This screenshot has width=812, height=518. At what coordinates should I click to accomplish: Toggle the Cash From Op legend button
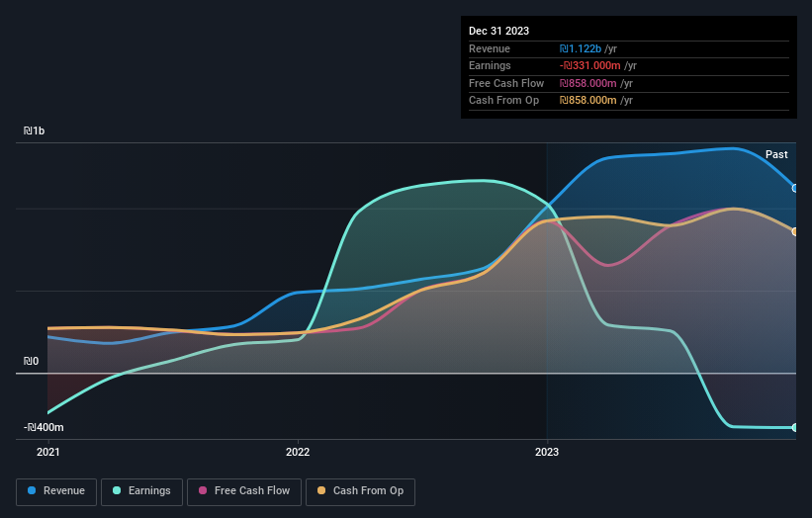[360, 491]
